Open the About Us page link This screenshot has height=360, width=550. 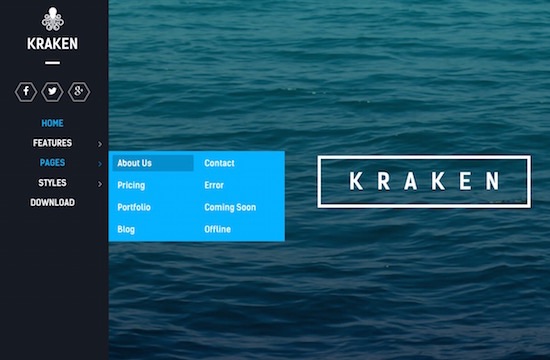(153, 163)
